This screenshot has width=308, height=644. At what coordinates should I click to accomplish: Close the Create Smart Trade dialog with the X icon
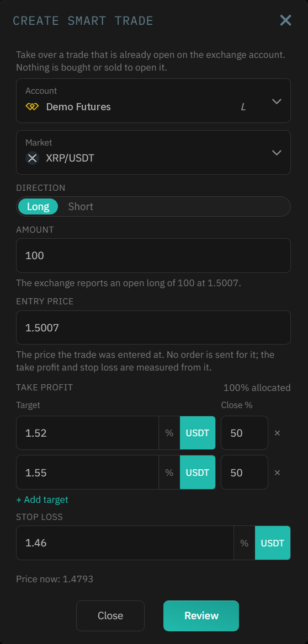pyautogui.click(x=285, y=20)
